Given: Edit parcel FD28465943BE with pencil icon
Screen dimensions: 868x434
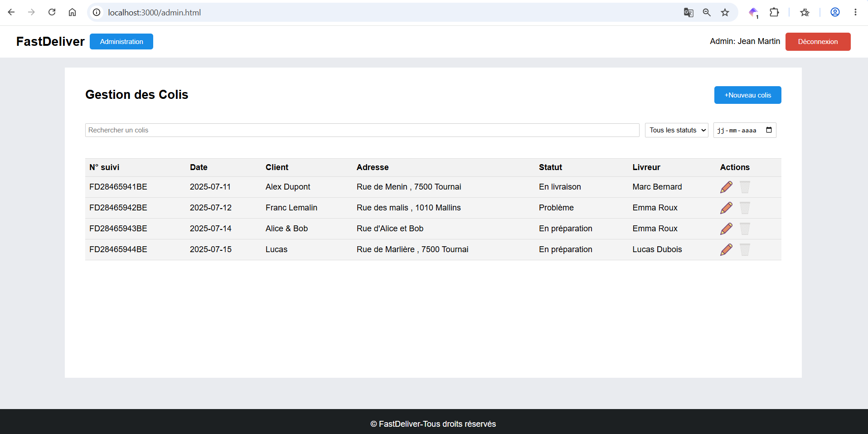Looking at the screenshot, I should coord(726,229).
